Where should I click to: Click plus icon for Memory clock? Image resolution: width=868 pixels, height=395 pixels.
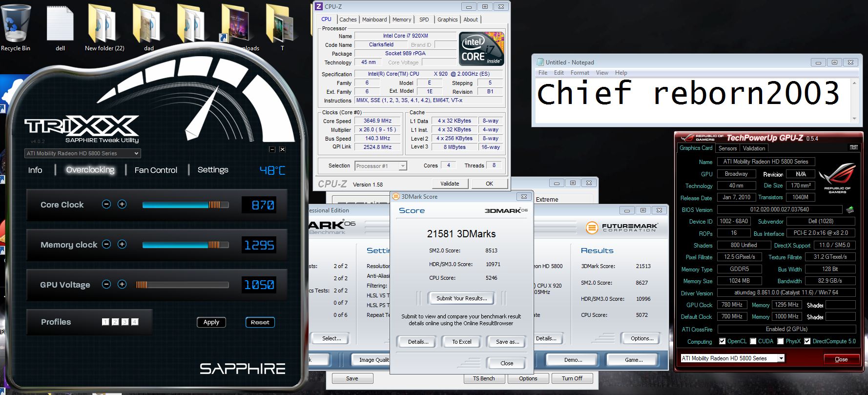122,244
